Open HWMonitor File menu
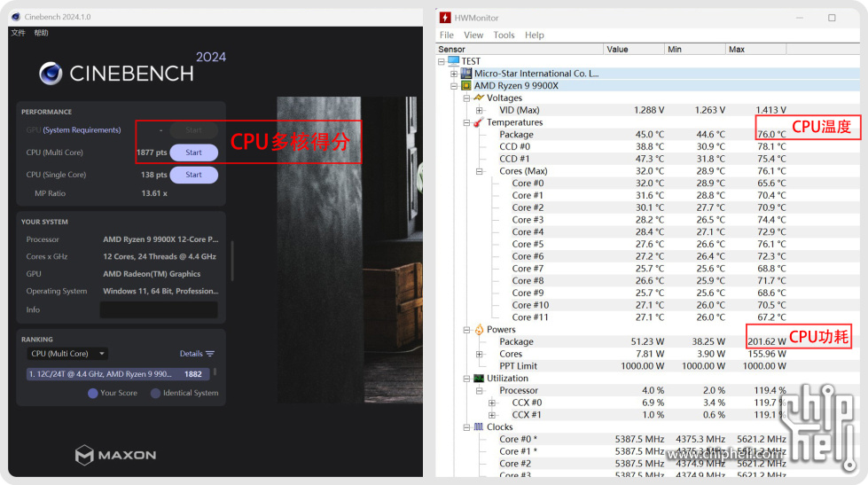The image size is (868, 485). [446, 35]
